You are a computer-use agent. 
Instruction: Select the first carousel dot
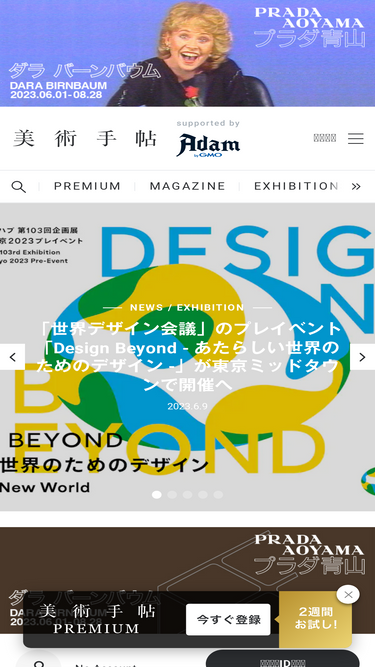[157, 495]
